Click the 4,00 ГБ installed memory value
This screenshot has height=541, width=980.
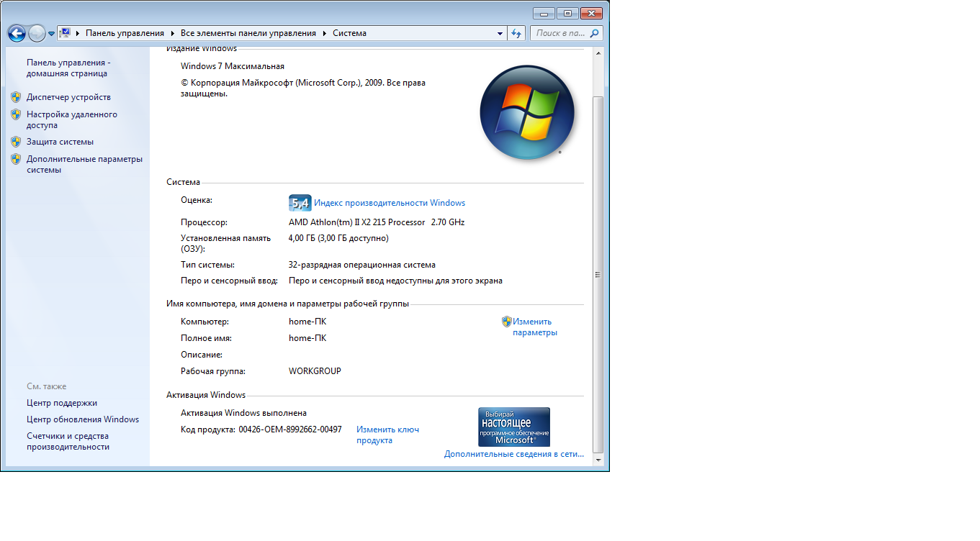click(x=338, y=238)
